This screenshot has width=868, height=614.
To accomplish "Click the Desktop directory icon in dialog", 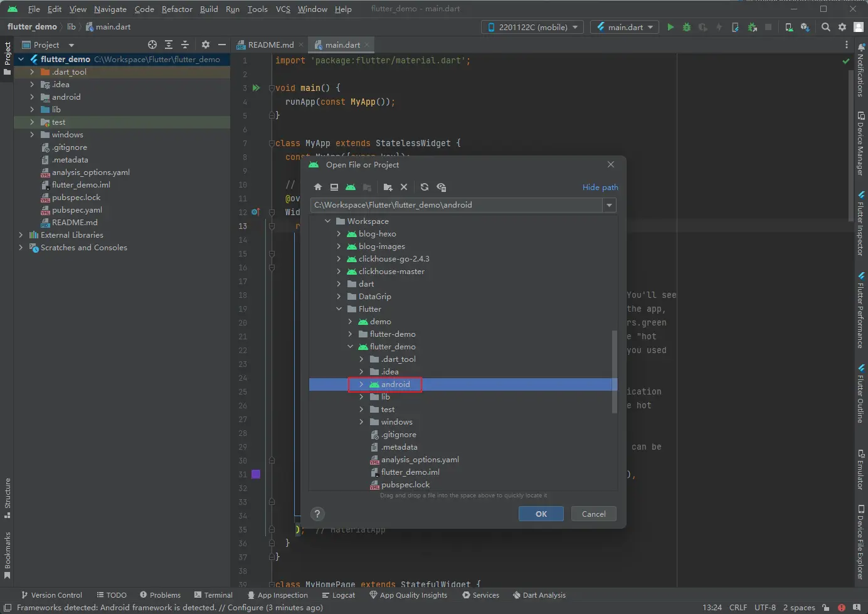I will (x=334, y=187).
